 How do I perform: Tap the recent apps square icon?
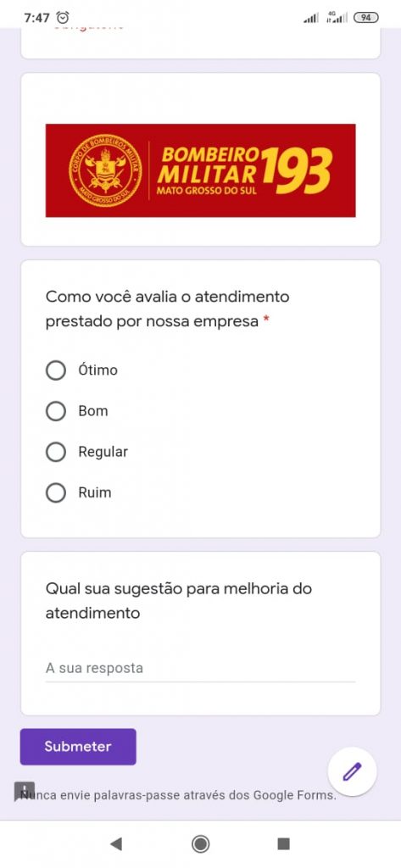pyautogui.click(x=283, y=843)
